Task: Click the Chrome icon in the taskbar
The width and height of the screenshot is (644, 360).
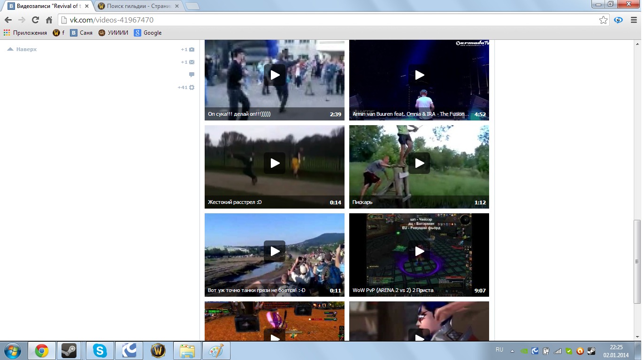Action: (x=42, y=351)
